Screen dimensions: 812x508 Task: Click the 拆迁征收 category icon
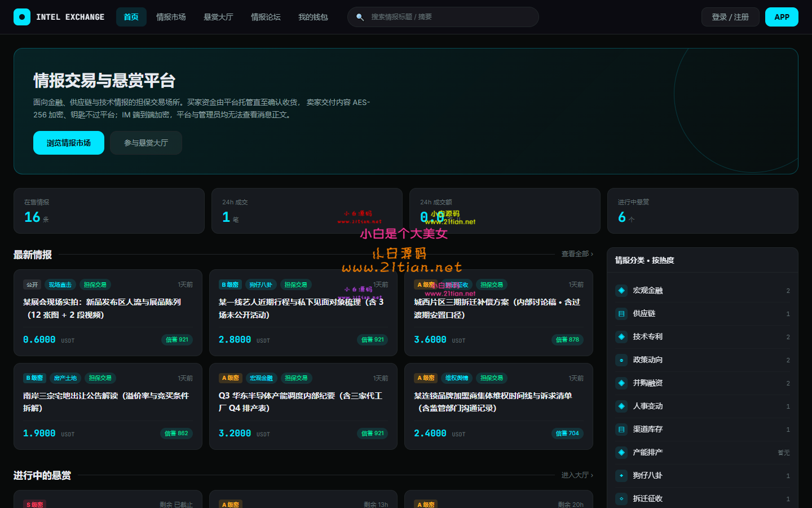pyautogui.click(x=621, y=498)
